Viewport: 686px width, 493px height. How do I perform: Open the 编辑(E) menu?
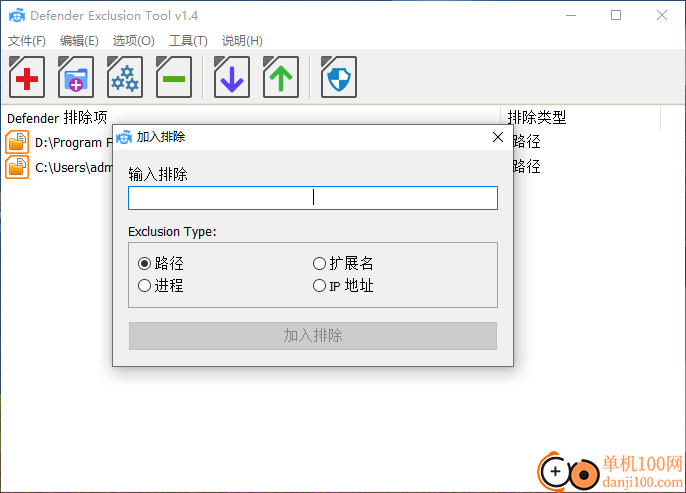(79, 41)
